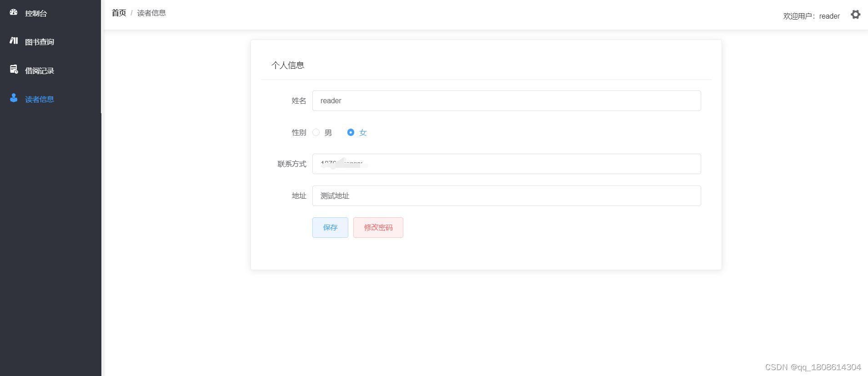Viewport: 868px width, 376px height.
Task: Click the 地址 text field
Action: click(x=506, y=196)
